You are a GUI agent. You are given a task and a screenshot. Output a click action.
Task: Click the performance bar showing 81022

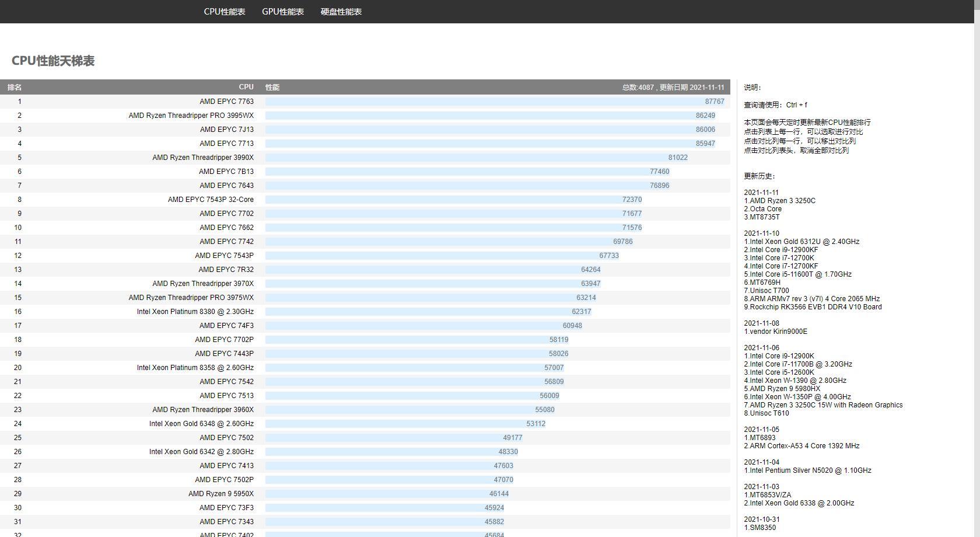pos(476,158)
